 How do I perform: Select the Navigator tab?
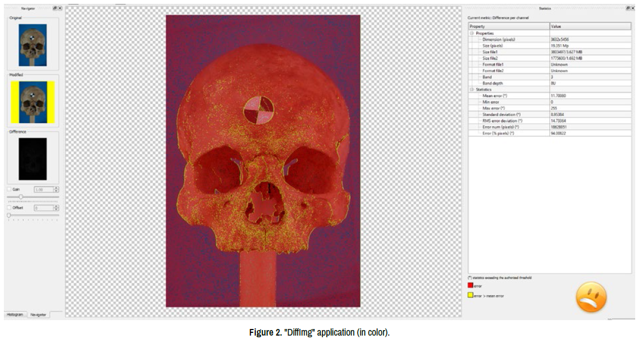point(38,314)
